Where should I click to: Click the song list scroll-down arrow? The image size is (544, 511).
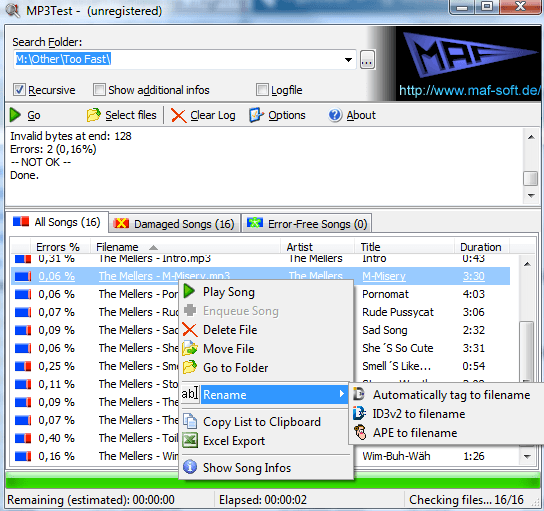pos(527,457)
